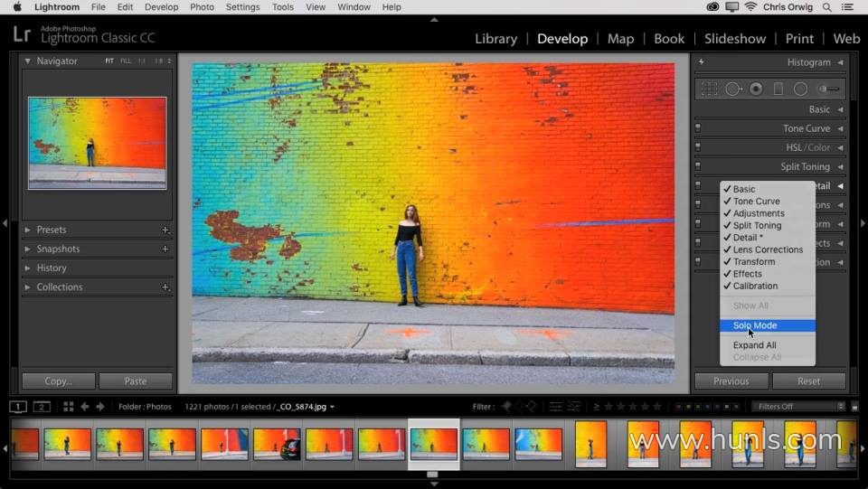Select the Radial Filter tool

(x=800, y=89)
